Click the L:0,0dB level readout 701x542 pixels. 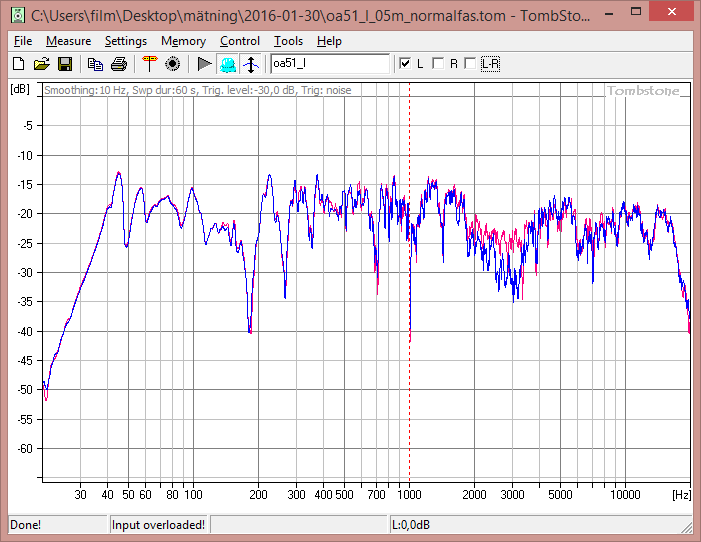pos(411,525)
